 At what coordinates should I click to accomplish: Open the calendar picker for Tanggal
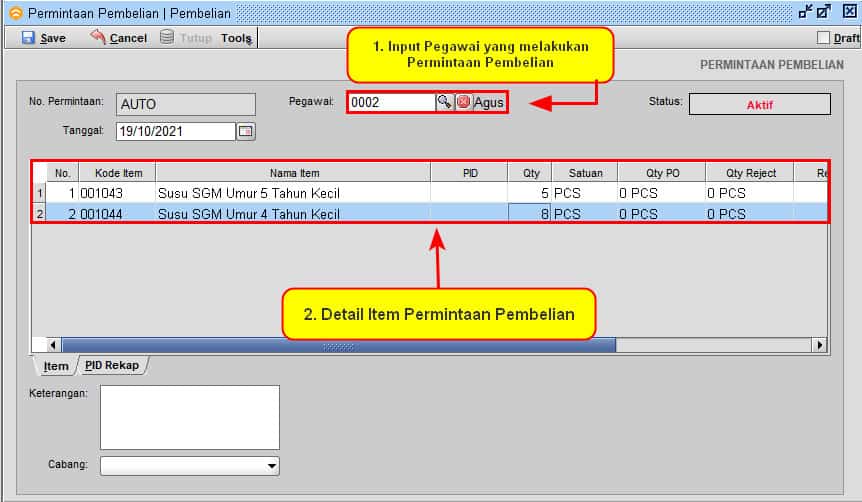(245, 131)
